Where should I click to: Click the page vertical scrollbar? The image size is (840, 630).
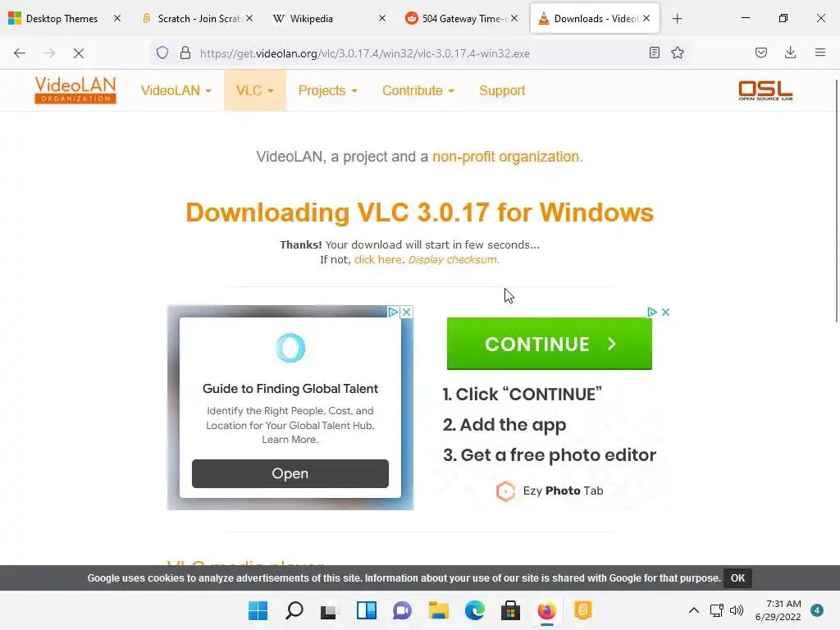point(836,201)
